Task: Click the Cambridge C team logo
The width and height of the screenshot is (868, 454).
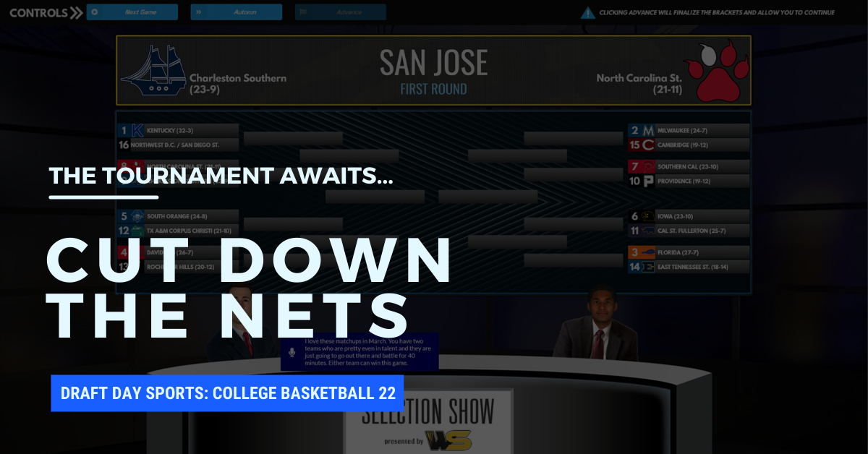Action: point(648,145)
